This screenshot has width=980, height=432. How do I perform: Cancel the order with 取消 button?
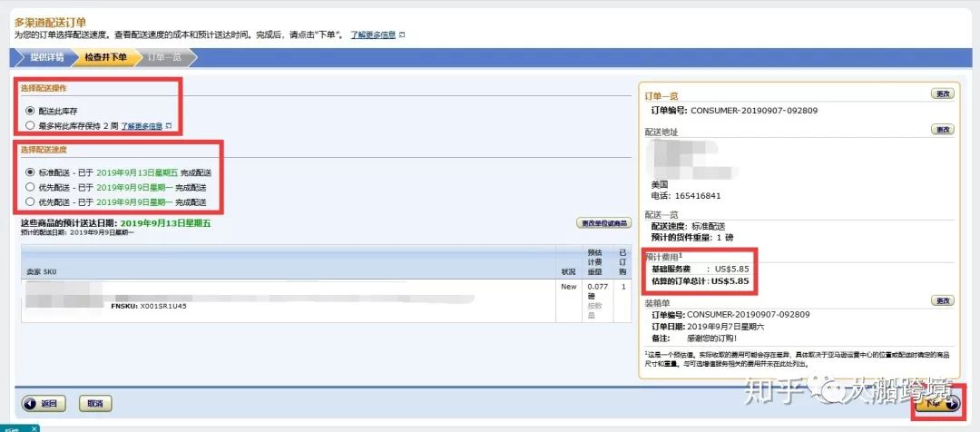coord(95,404)
